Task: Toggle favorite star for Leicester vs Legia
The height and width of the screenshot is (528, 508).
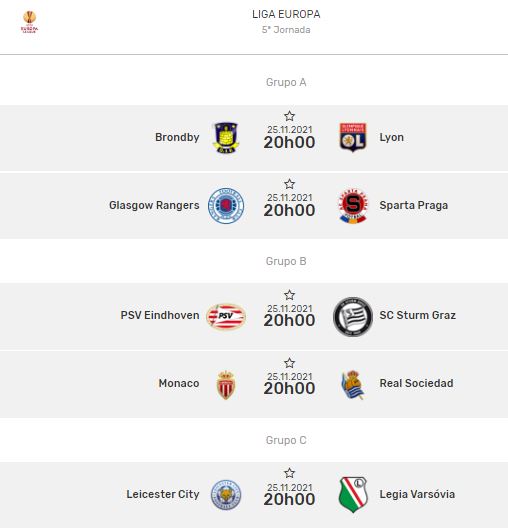Action: tap(290, 473)
